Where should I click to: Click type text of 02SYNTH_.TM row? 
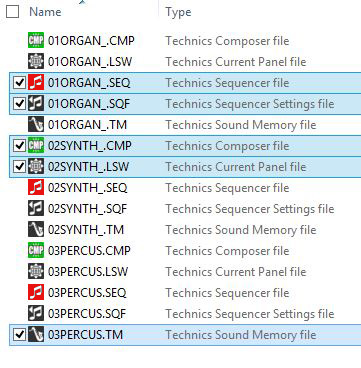pos(241,230)
